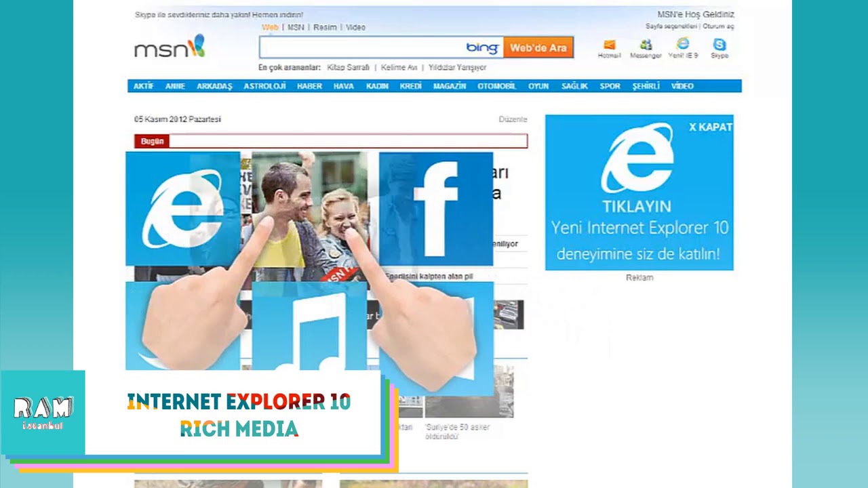This screenshot has width=868, height=488.
Task: Select the Video search tab
Action: coord(355,27)
